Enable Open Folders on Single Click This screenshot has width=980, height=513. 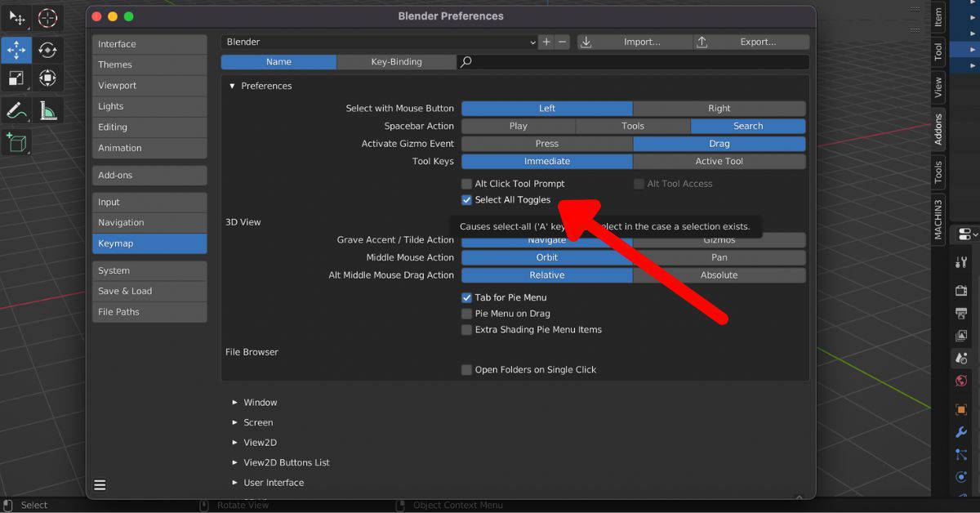point(467,370)
